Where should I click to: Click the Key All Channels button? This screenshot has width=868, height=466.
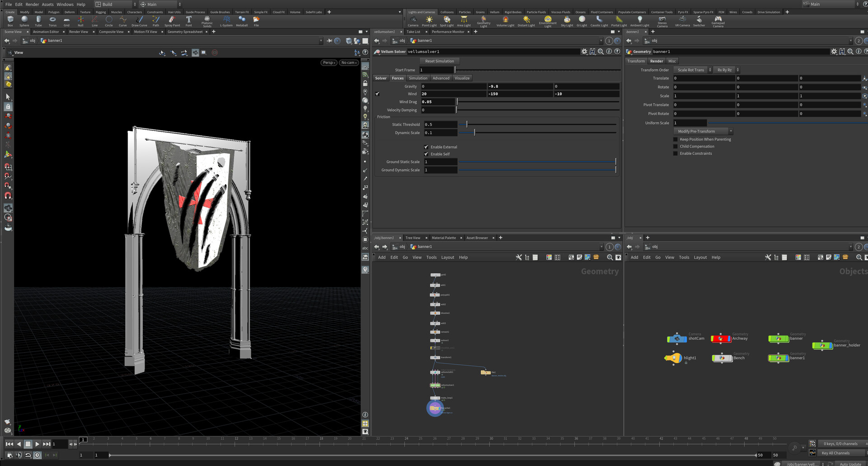(x=835, y=453)
